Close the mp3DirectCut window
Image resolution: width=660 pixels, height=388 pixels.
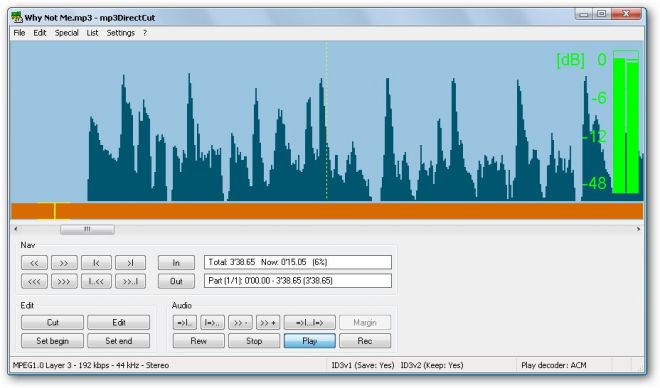click(626, 14)
